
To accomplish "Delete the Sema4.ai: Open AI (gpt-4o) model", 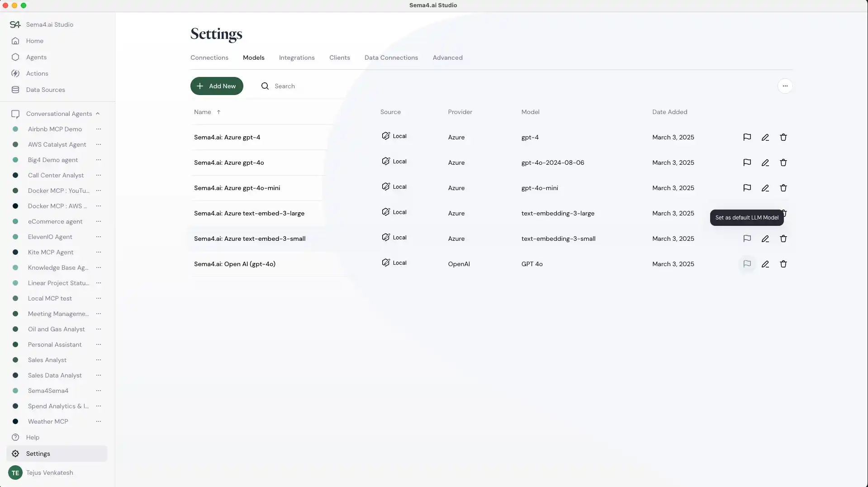I will pyautogui.click(x=783, y=264).
